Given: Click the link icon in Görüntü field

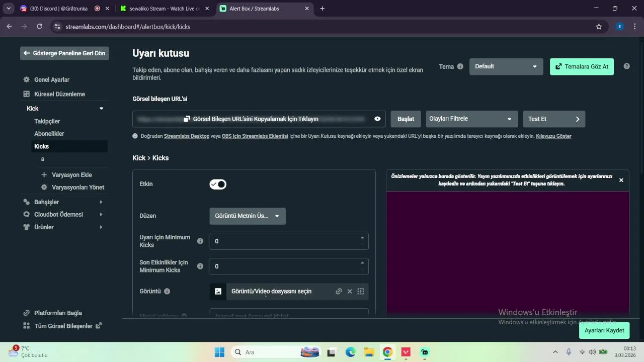Looking at the screenshot, I should 339,291.
